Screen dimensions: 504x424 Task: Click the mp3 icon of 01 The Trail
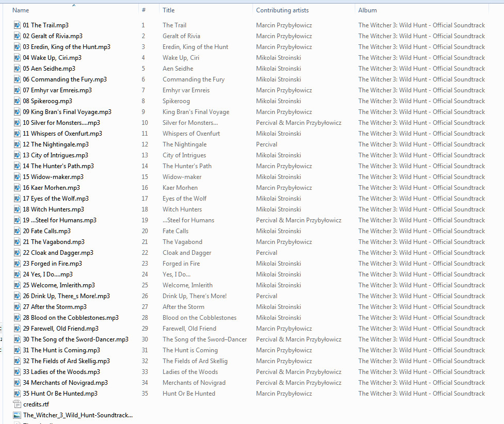(x=17, y=25)
